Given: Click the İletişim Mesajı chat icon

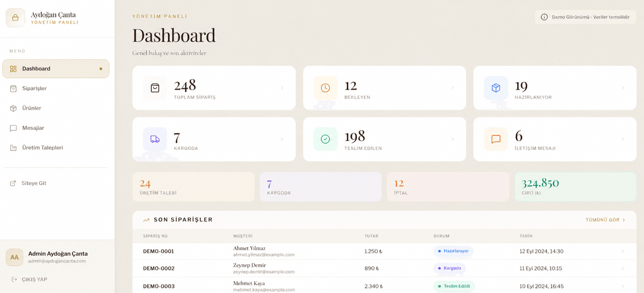Looking at the screenshot, I should (x=496, y=139).
